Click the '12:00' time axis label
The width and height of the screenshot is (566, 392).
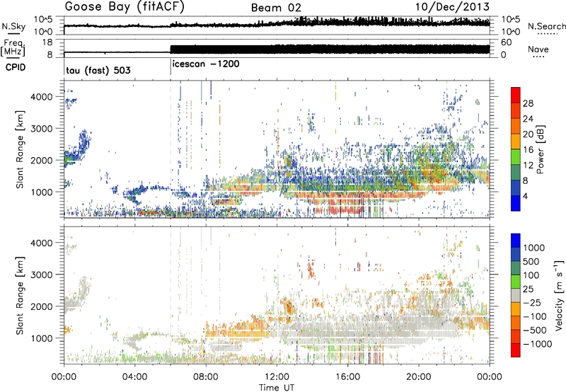277,377
